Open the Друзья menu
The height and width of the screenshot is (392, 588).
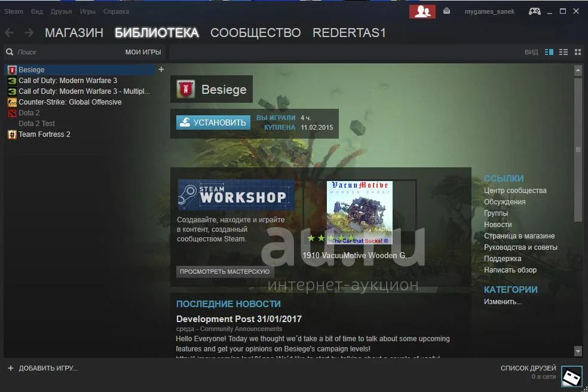61,11
